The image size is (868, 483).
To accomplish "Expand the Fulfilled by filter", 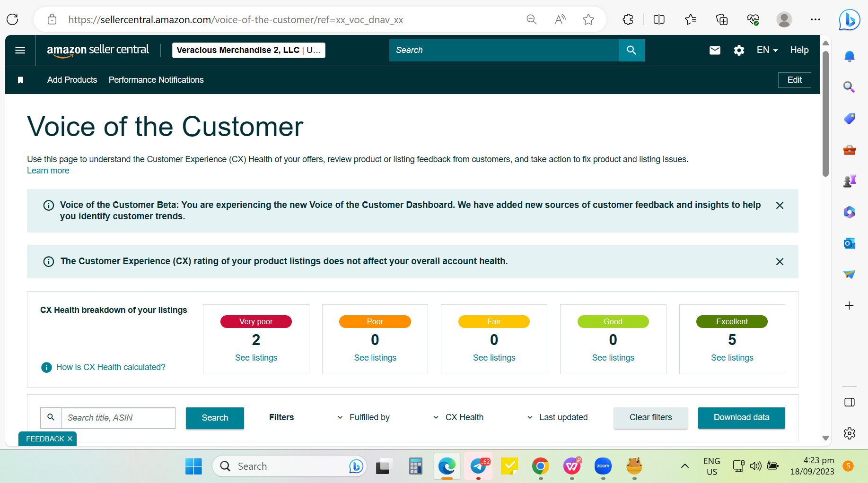I will [363, 417].
